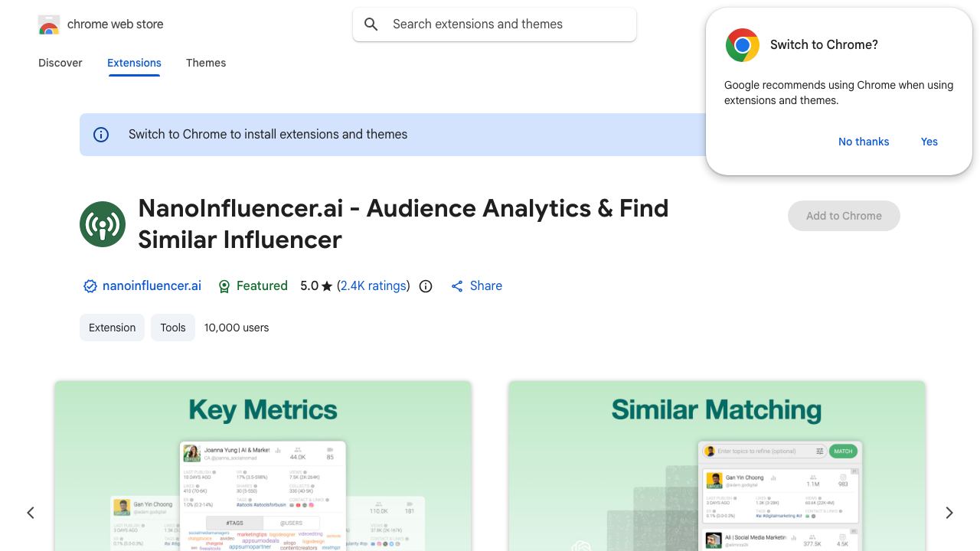
Task: Click the Switch to Chrome banner text
Action: pos(268,134)
